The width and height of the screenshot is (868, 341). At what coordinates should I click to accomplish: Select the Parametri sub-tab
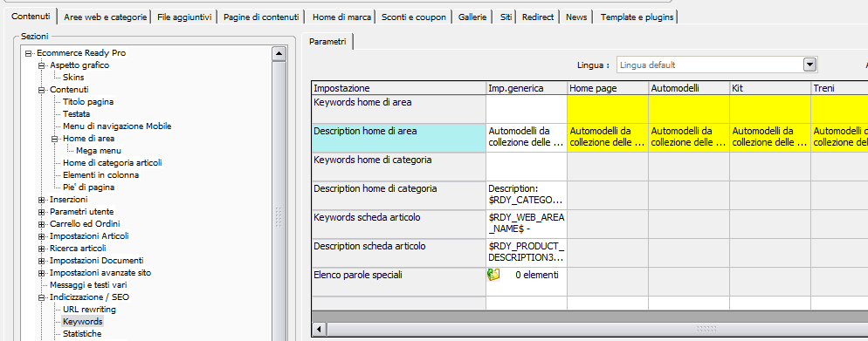(x=327, y=42)
